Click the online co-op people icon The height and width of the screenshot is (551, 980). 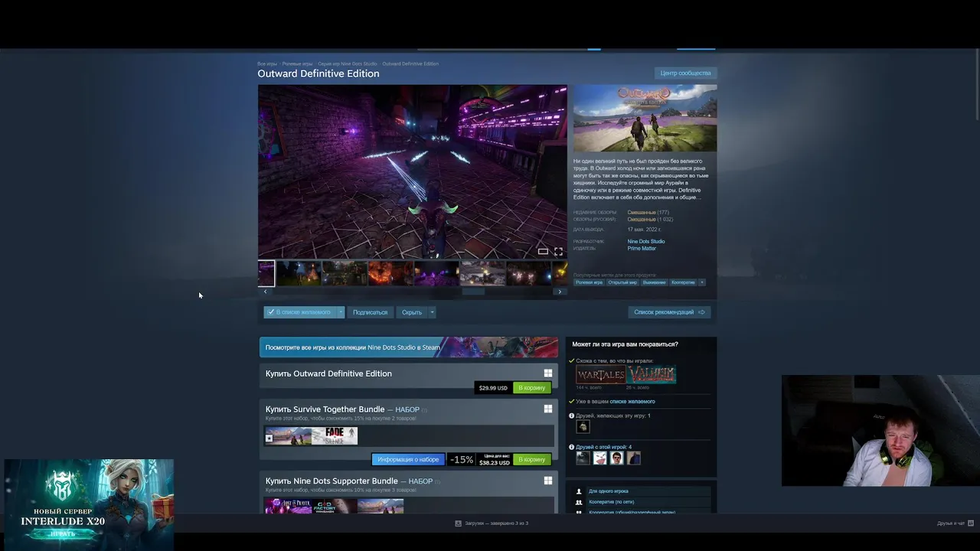(579, 502)
